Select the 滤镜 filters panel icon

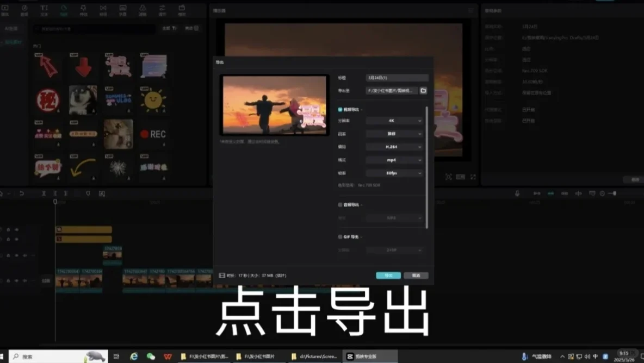click(x=143, y=9)
